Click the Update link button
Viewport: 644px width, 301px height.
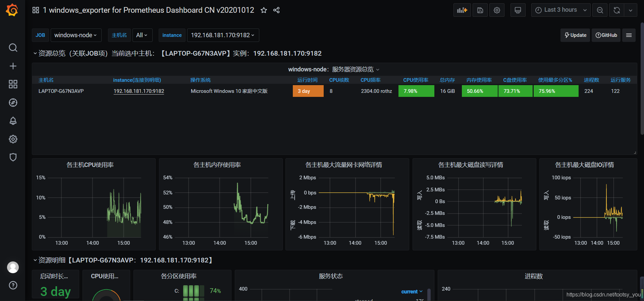click(x=575, y=35)
